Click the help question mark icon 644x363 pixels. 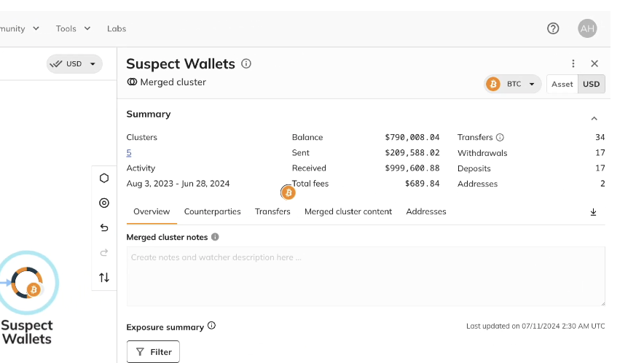coord(553,28)
